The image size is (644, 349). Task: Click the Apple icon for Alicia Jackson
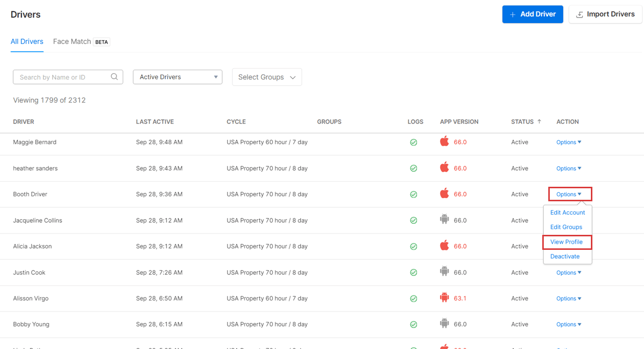(x=445, y=246)
